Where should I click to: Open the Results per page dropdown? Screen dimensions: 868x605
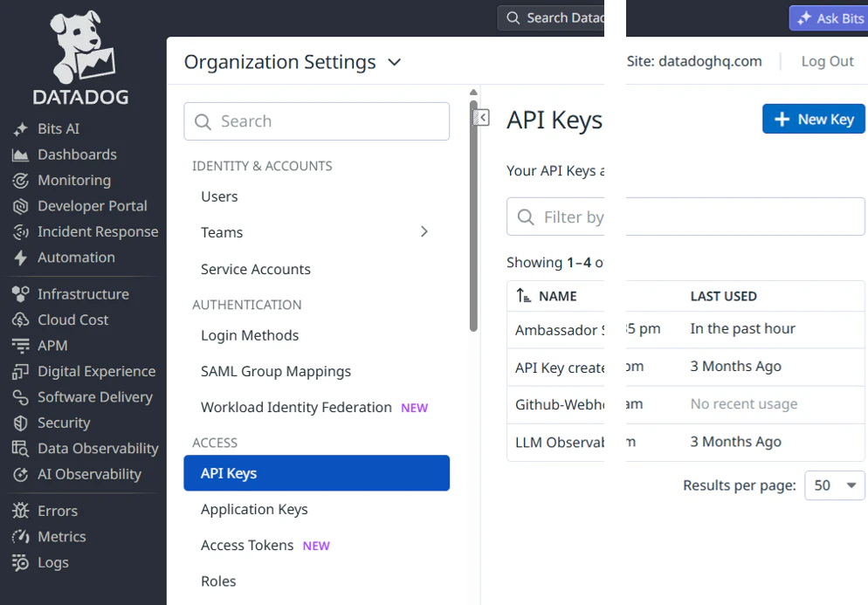(x=834, y=485)
